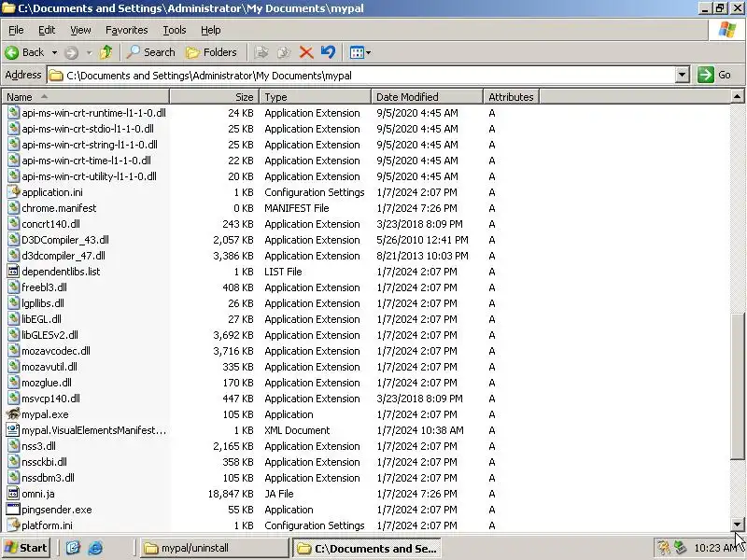Click the Move To toolbar icon

[261, 52]
